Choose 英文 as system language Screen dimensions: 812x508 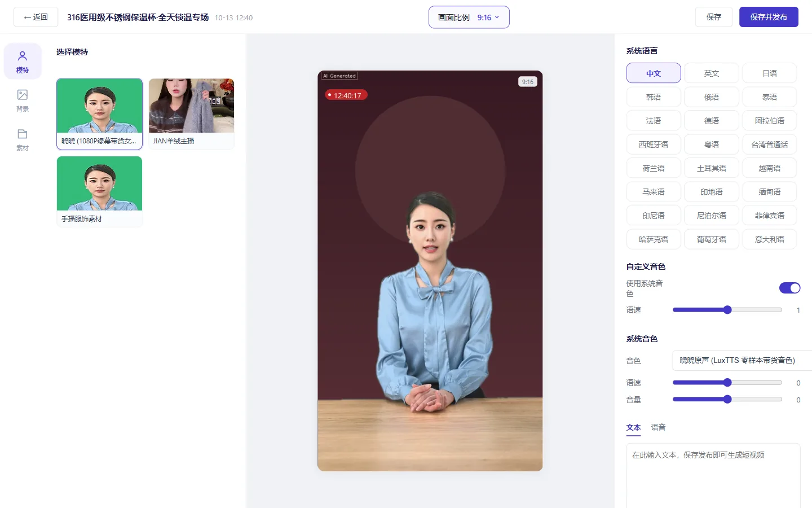coord(712,73)
